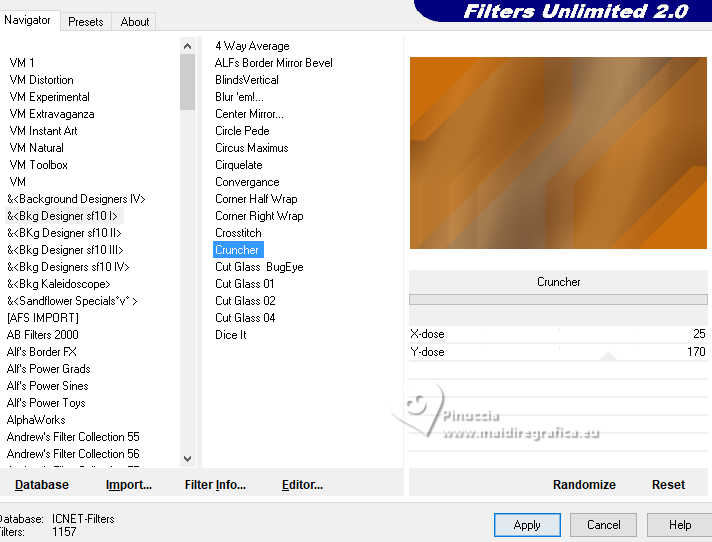Choose the Blur 'em!... filter

tap(239, 97)
